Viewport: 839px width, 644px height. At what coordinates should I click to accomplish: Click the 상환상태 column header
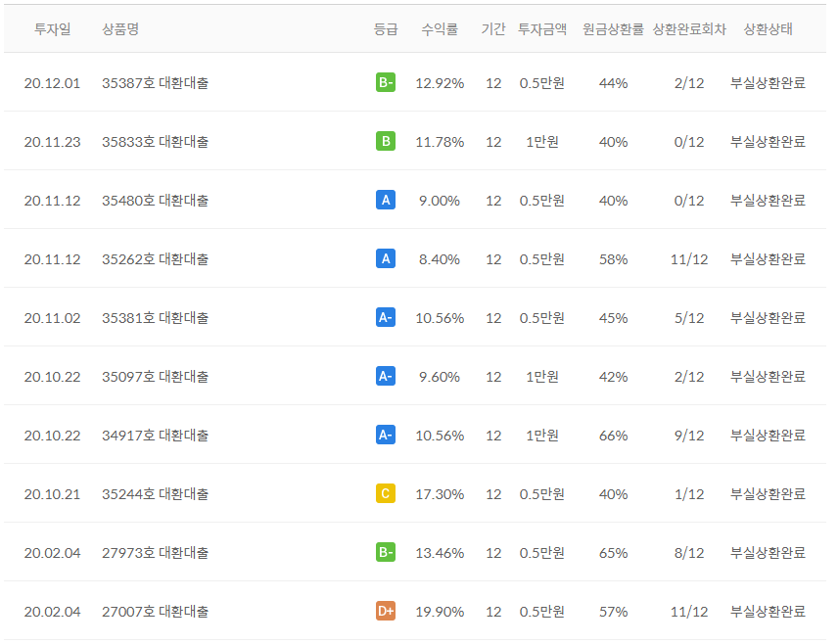pos(768,29)
